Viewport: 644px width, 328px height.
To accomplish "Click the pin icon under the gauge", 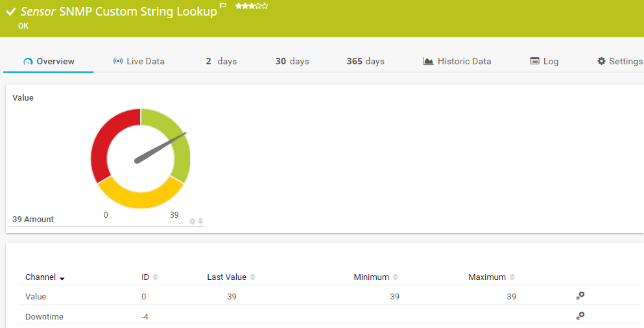I will [x=201, y=221].
